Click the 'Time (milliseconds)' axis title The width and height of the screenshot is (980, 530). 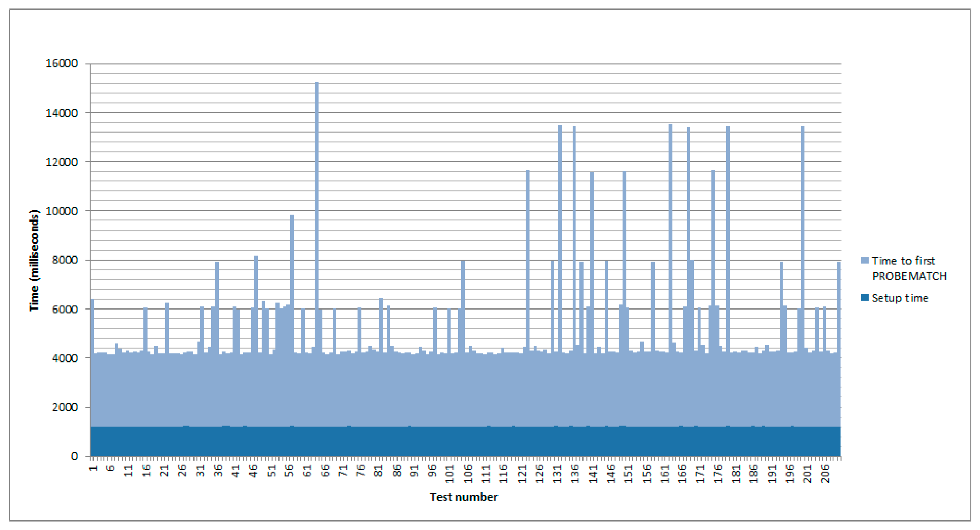click(x=34, y=260)
